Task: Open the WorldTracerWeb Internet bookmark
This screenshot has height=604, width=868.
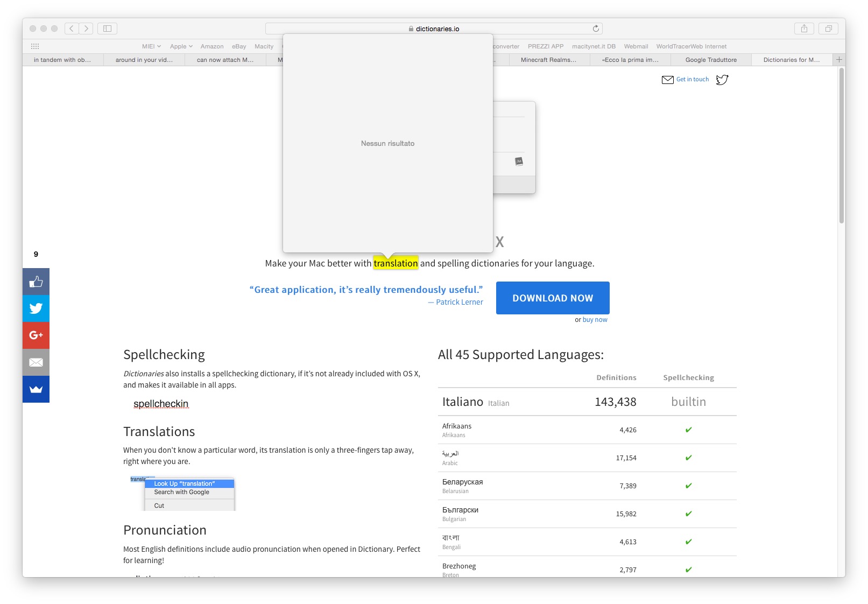Action: pos(691,46)
